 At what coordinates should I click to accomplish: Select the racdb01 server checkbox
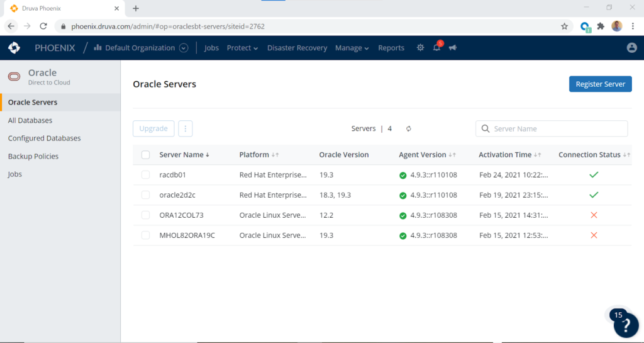(x=146, y=175)
